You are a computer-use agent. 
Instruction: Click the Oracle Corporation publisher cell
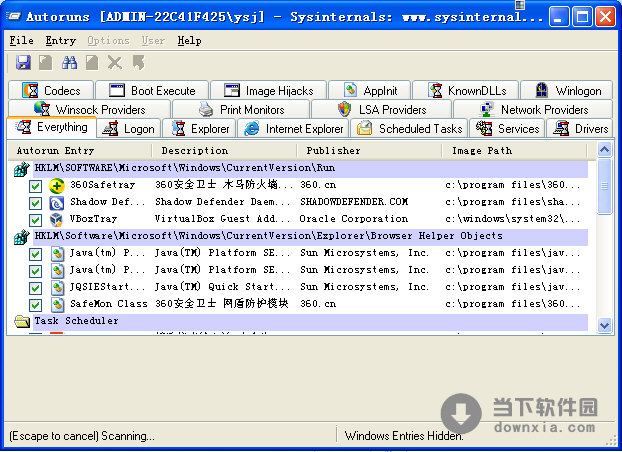tap(353, 219)
